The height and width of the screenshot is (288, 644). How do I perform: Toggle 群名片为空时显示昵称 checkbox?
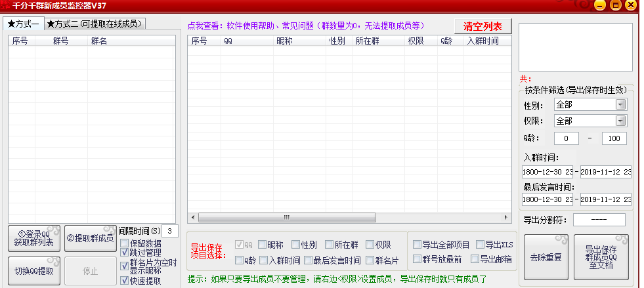(x=124, y=266)
